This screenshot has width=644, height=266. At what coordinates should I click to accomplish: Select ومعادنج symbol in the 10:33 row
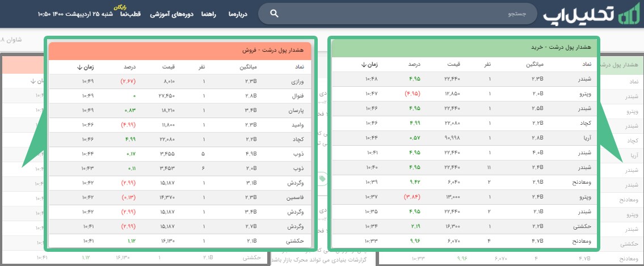pyautogui.click(x=582, y=242)
